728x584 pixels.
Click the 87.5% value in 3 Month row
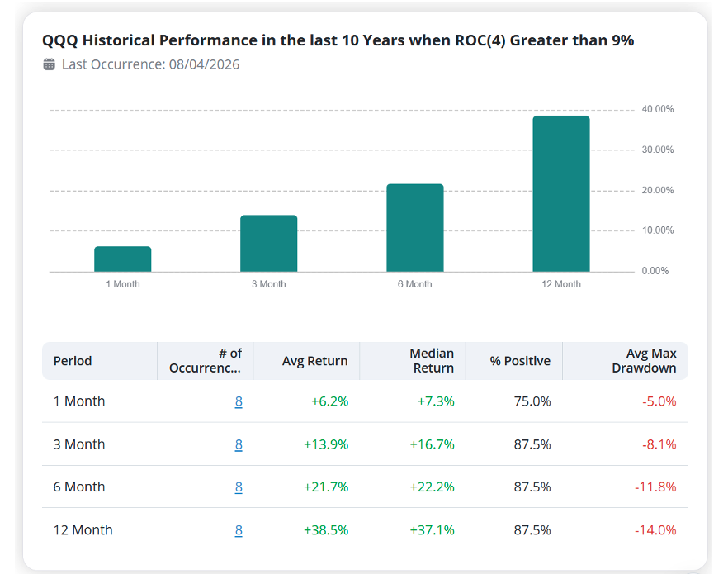(532, 444)
